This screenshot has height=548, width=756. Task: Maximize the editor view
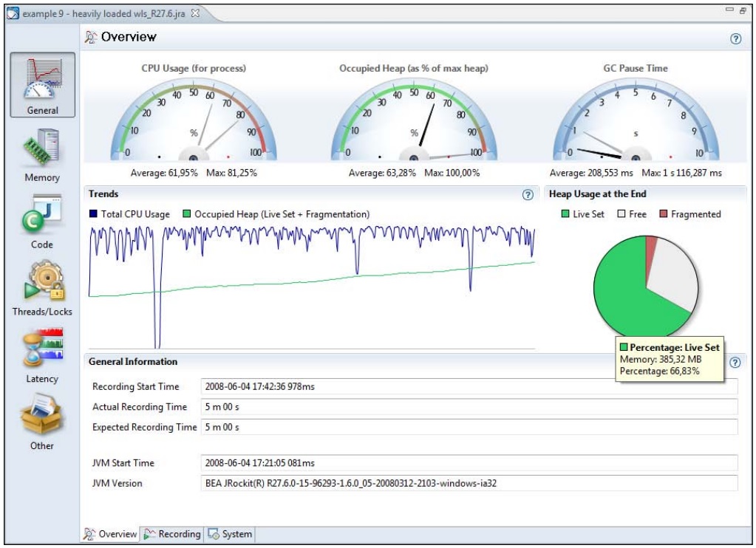(743, 10)
